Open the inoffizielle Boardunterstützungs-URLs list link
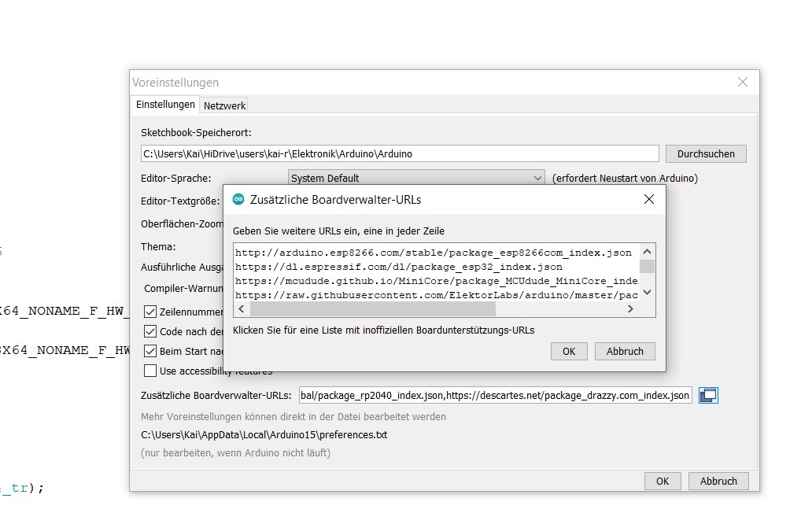Viewport: 812px width, 513px height. point(384,330)
